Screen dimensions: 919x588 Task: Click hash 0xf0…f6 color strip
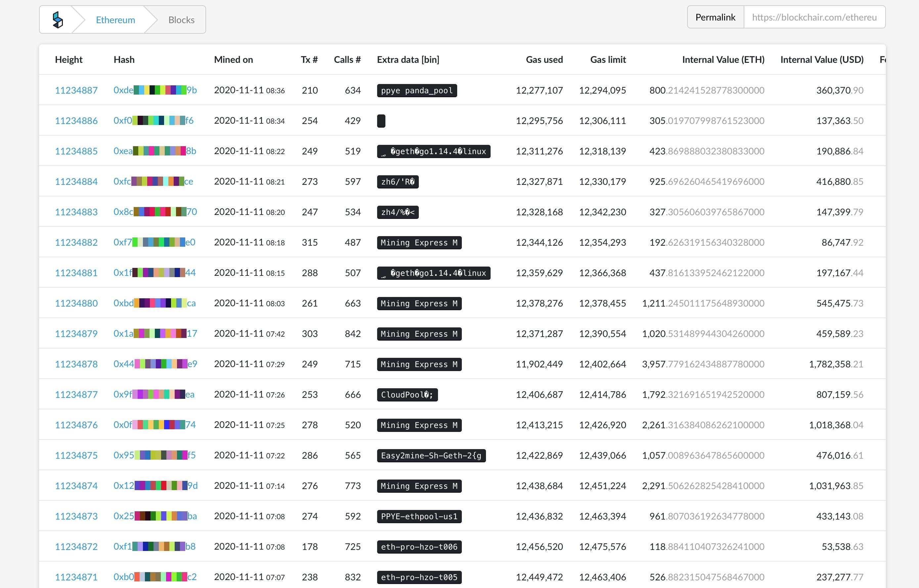pos(158,121)
